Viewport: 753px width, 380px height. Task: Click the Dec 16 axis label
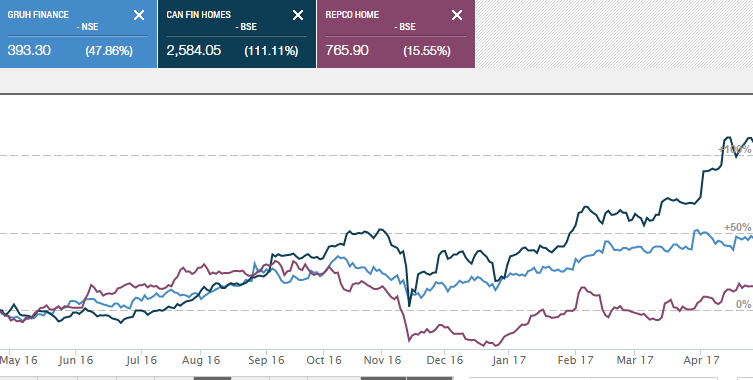[x=445, y=360]
